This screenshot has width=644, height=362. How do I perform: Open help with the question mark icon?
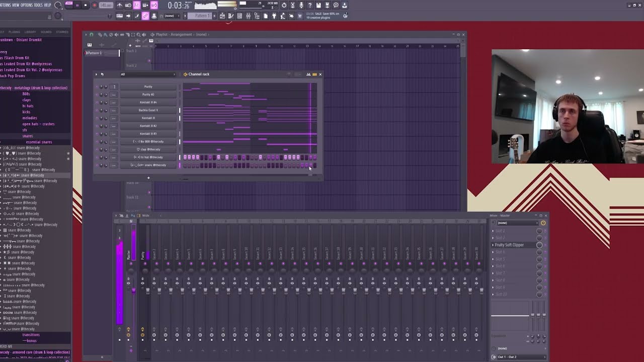310,5
